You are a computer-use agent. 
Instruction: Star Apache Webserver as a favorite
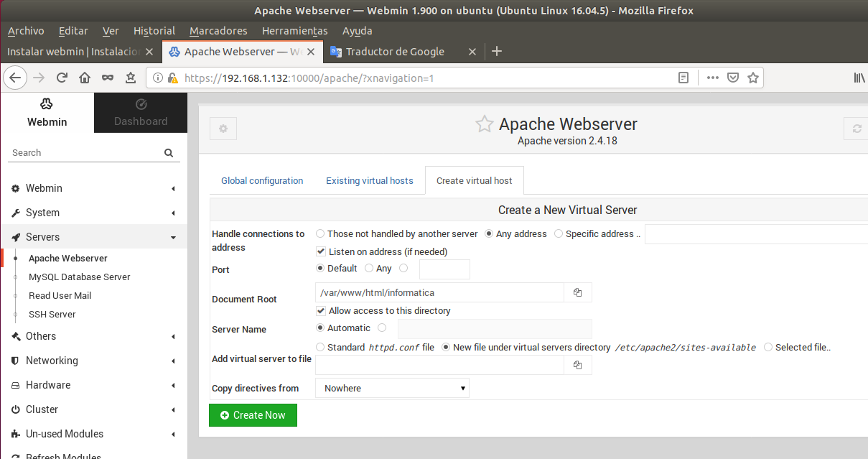click(485, 124)
